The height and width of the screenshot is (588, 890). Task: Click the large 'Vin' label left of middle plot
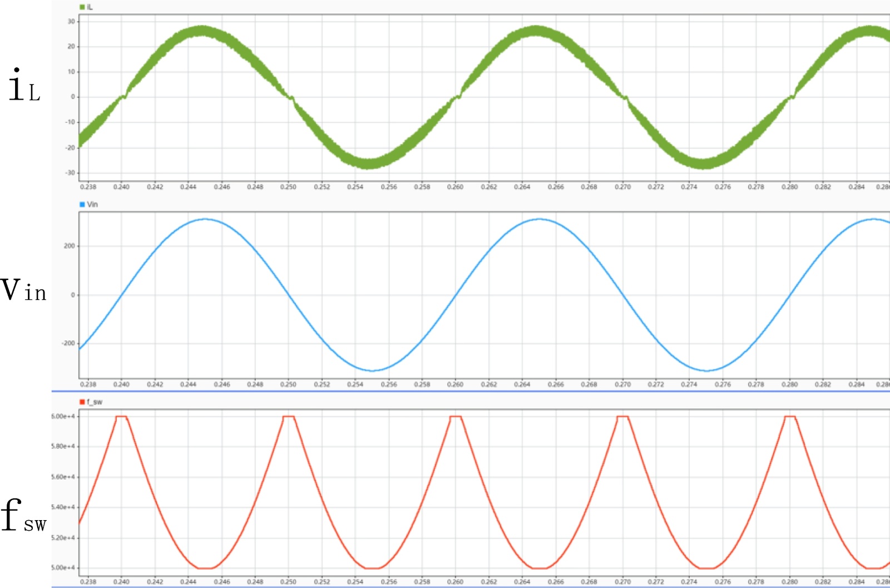(23, 290)
